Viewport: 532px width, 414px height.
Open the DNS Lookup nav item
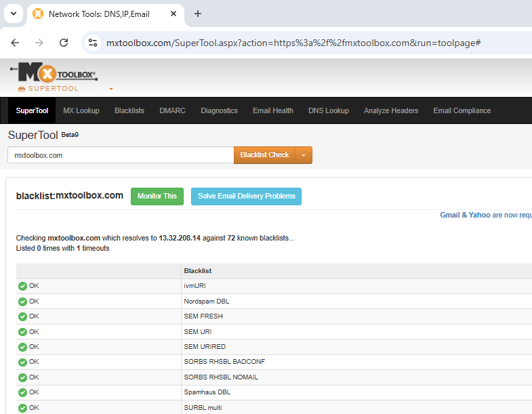point(329,110)
